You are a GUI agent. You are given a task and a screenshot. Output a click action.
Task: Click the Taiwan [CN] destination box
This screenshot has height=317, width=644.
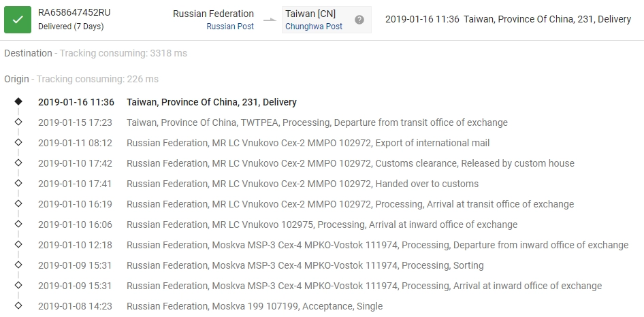point(310,14)
